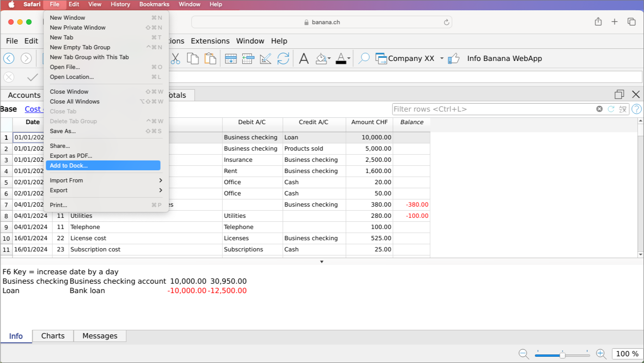This screenshot has width=644, height=363.
Task: Select Add to Dock menu item
Action: (103, 165)
